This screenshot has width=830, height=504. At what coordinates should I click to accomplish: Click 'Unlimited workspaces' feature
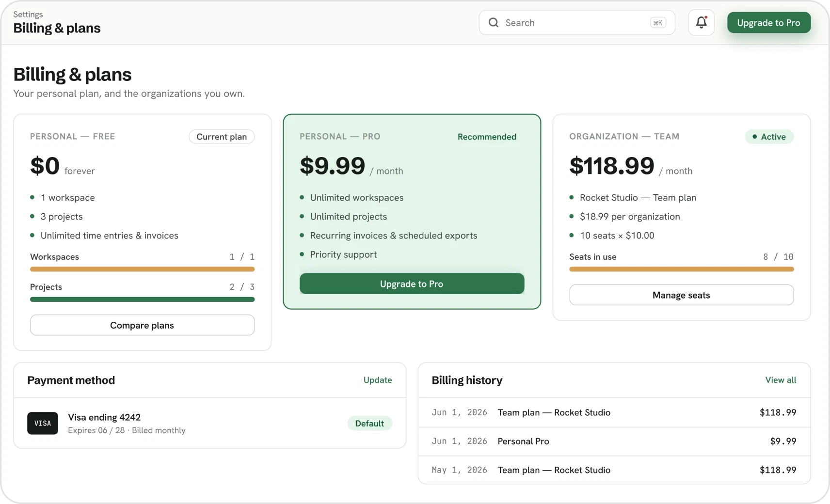(357, 198)
